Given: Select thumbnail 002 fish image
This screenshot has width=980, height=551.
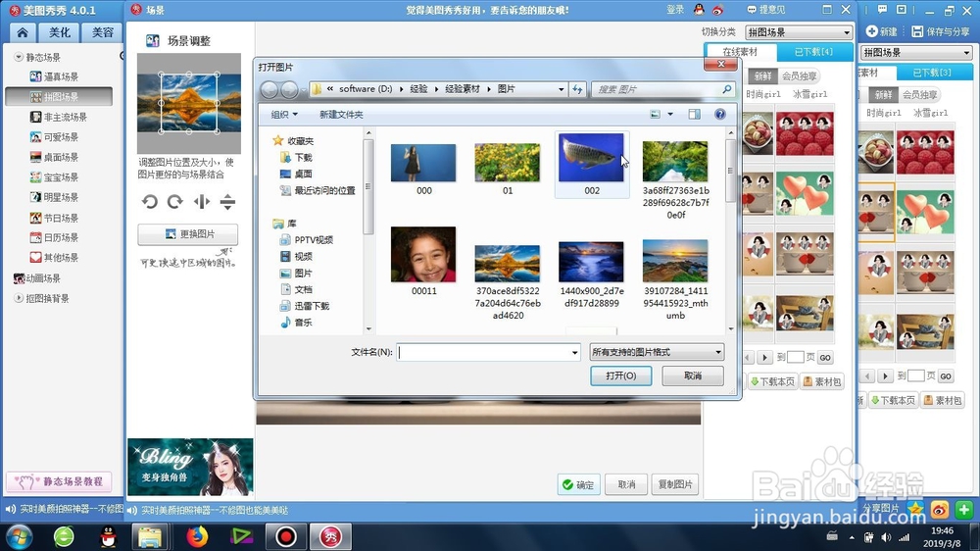Looking at the screenshot, I should tap(591, 164).
